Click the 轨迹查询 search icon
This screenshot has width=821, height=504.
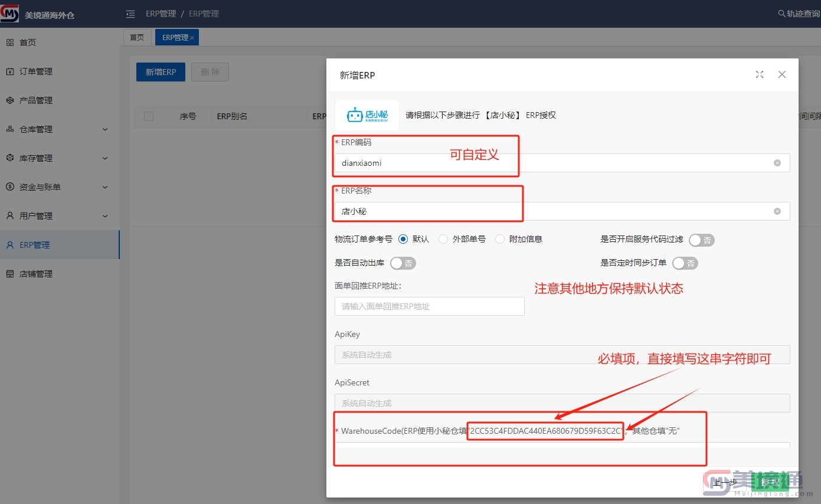pos(781,14)
